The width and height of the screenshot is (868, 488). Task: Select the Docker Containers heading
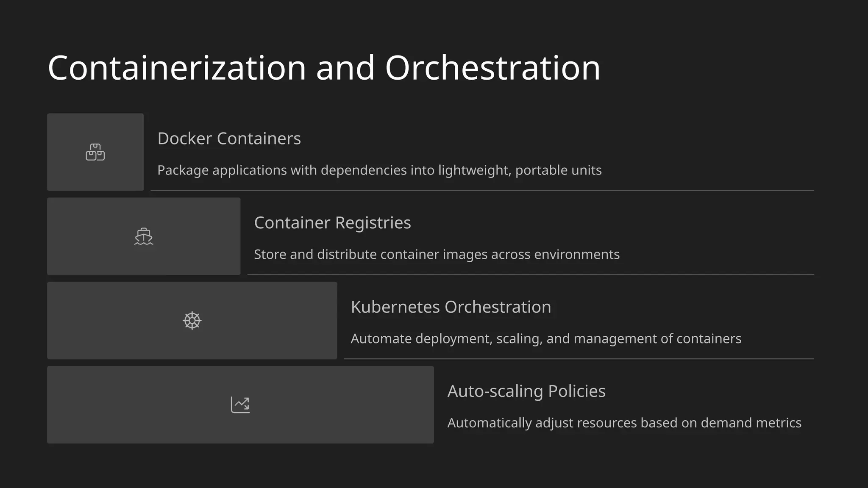(x=229, y=139)
